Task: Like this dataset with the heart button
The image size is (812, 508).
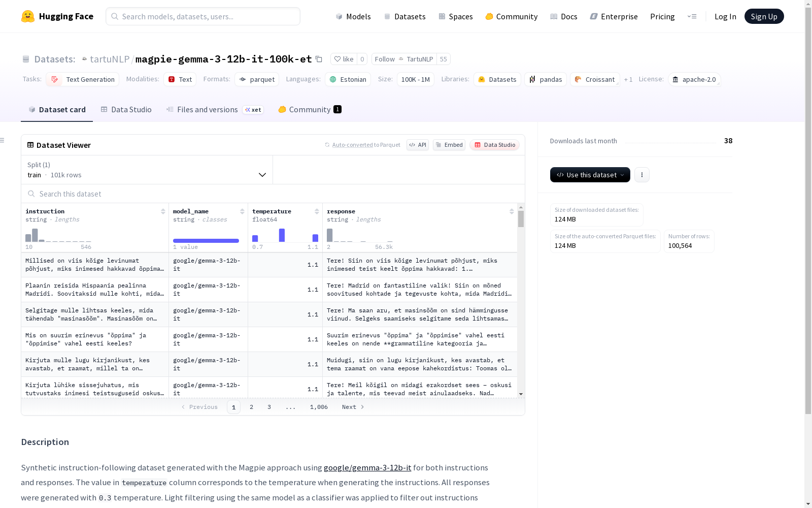Action: pos(344,59)
